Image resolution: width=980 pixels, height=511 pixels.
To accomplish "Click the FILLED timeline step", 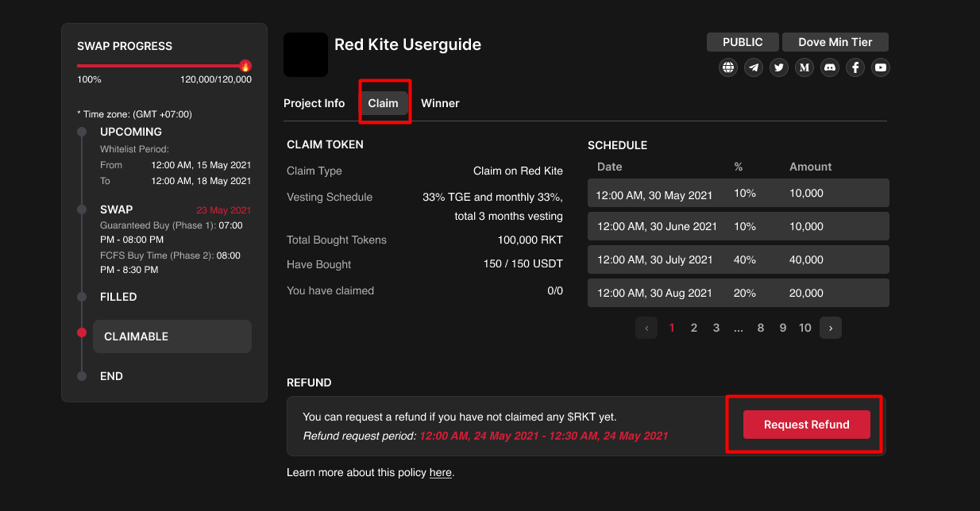I will (118, 297).
